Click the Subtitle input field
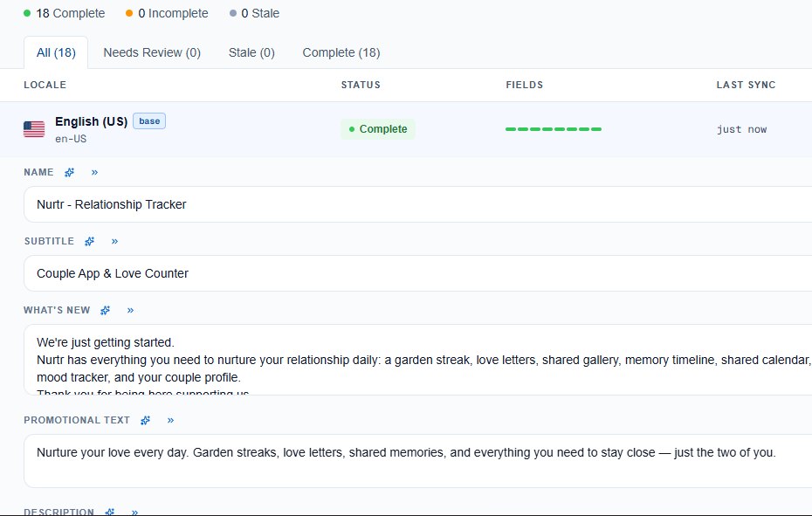812x516 pixels. [x=418, y=273]
